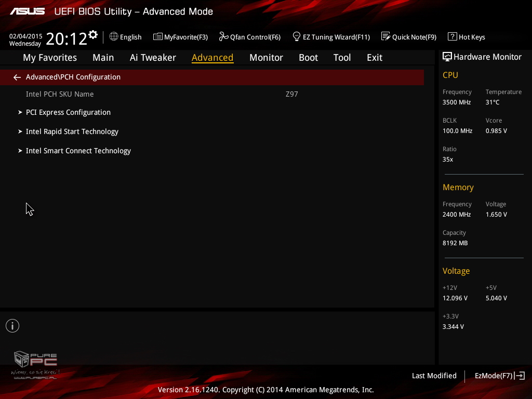Click CPU frequency value 3500 MHz

(x=456, y=102)
